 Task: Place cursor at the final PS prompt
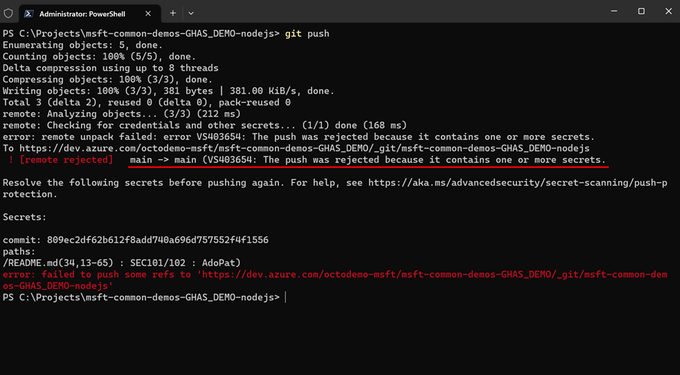coord(285,298)
